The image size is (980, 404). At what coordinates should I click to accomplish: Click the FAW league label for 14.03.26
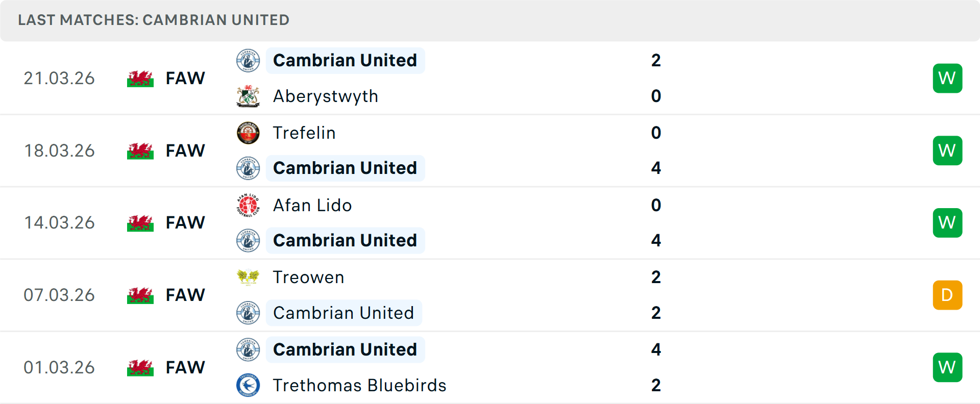185,223
